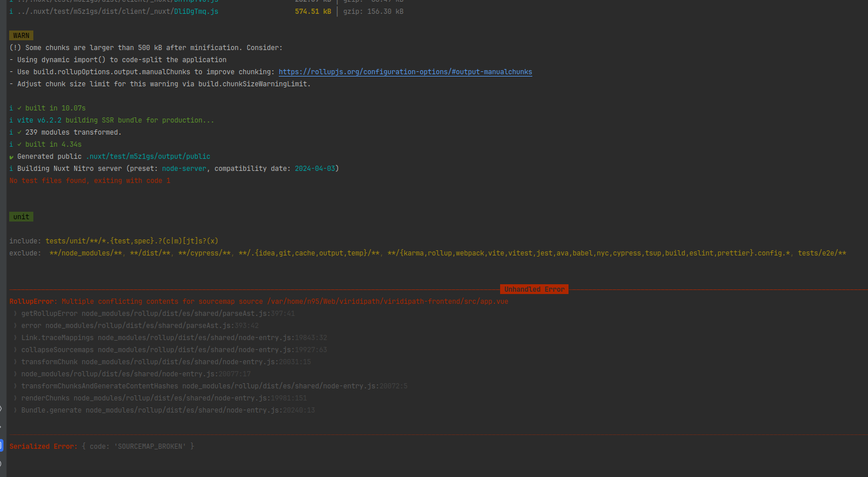Click the yellow WARN badge
This screenshot has height=477, width=868.
[21, 36]
